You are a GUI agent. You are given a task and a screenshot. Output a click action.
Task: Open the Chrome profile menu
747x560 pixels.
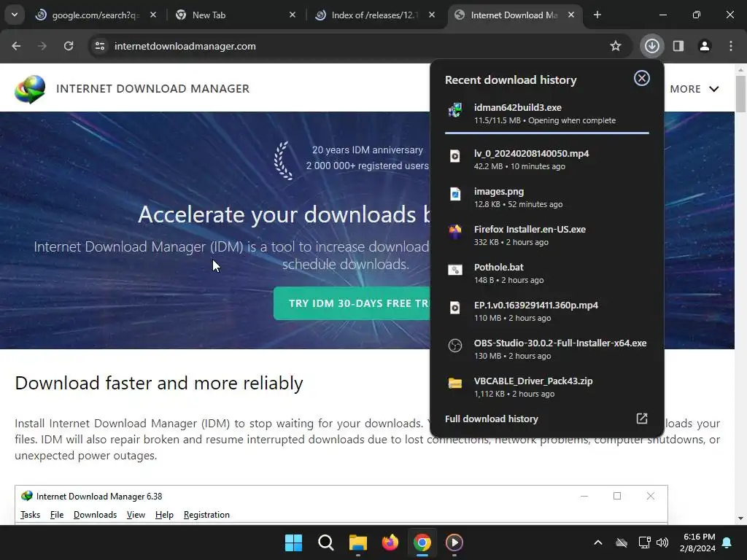(705, 46)
